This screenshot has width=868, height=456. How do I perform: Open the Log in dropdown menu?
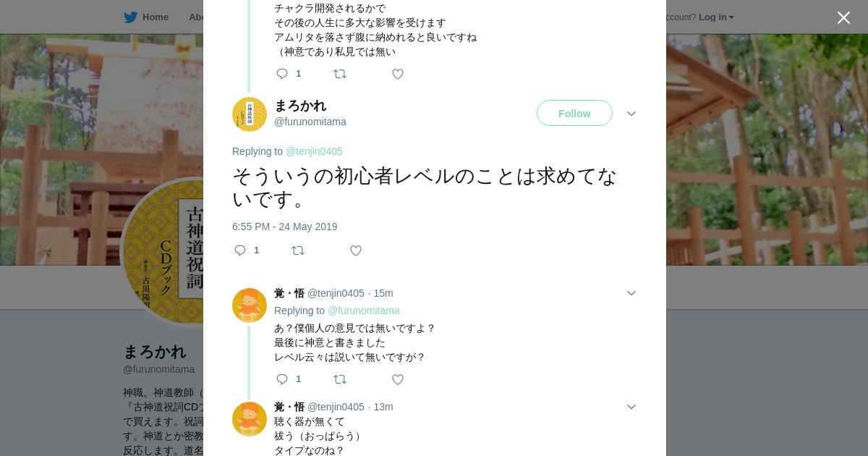click(716, 17)
